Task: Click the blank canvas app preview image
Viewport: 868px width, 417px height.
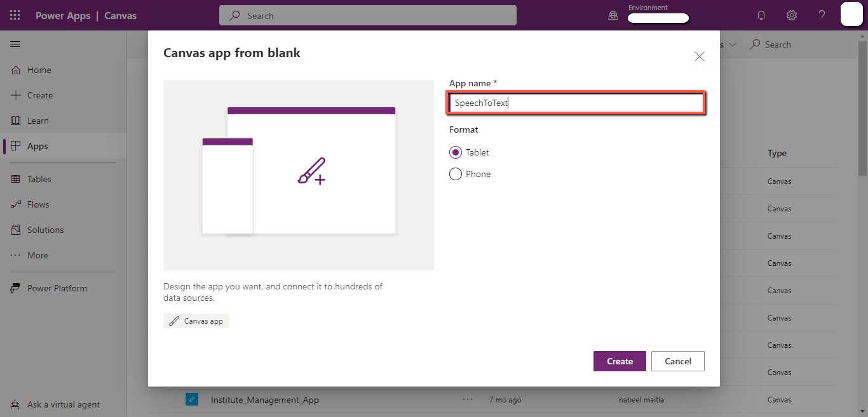Action: [x=299, y=175]
